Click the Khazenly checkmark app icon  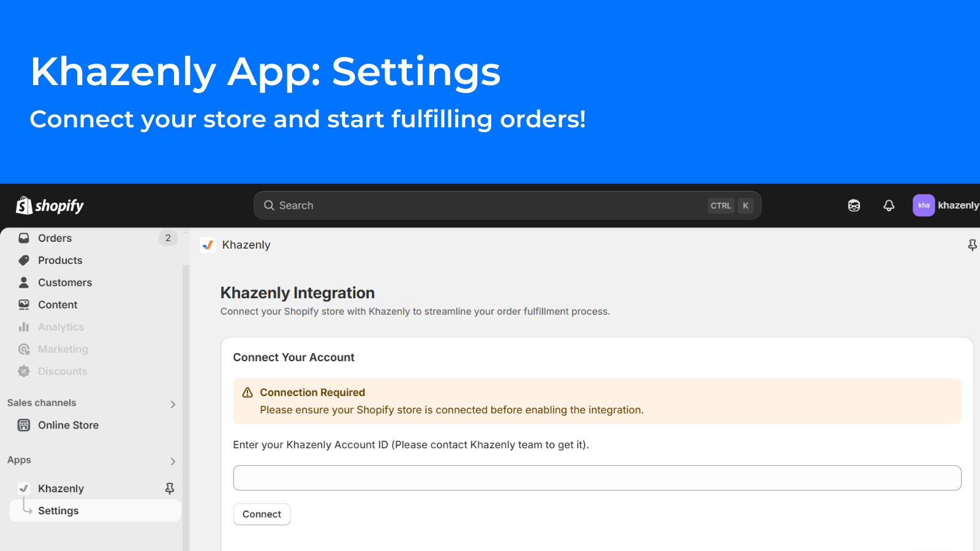point(208,244)
